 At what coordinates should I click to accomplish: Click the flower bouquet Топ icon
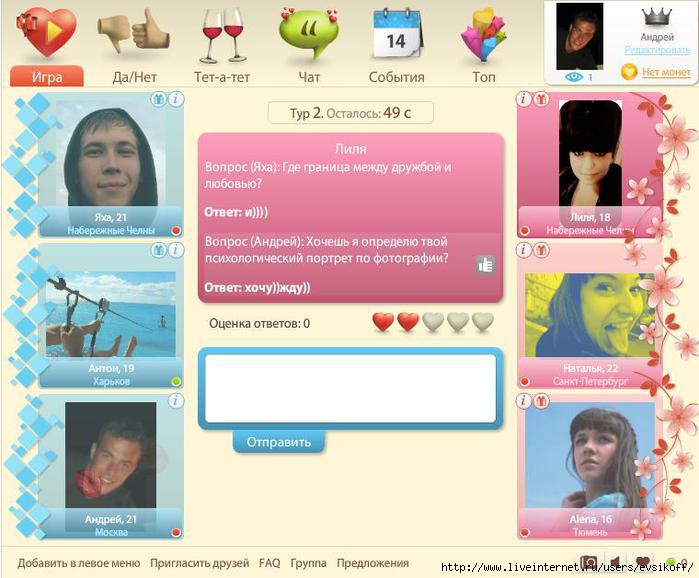[483, 35]
